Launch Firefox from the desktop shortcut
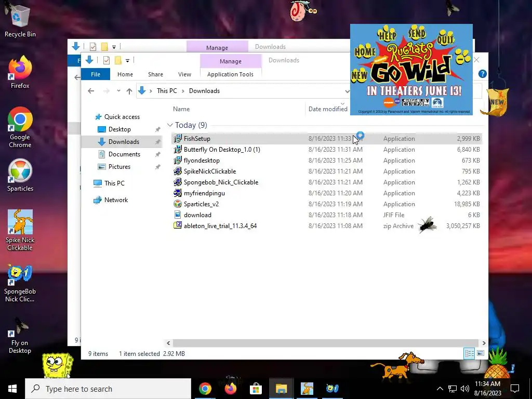The image size is (532, 399). point(20,73)
